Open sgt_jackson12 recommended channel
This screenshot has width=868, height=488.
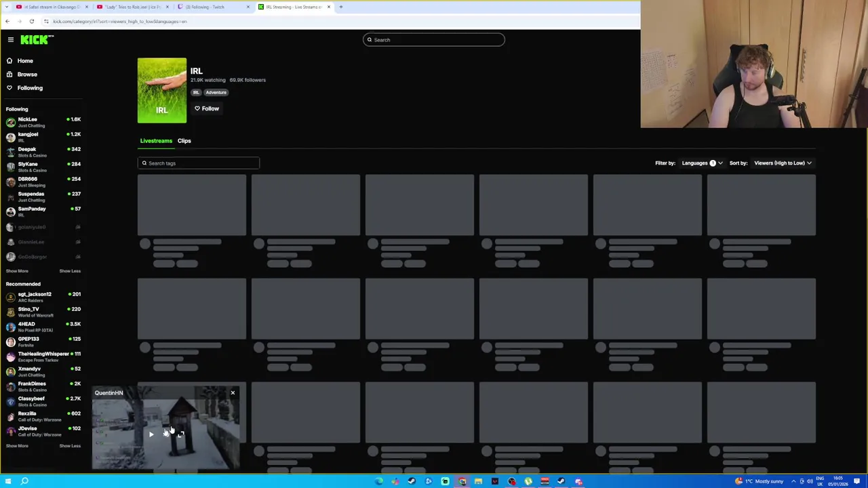click(x=43, y=297)
